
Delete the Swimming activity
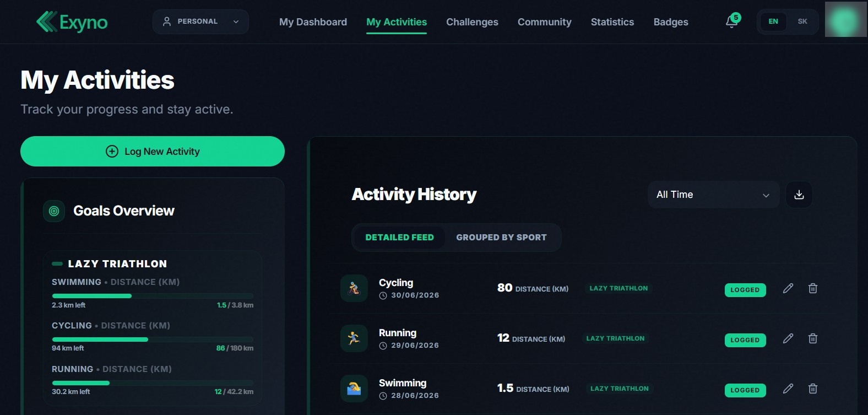[812, 389]
